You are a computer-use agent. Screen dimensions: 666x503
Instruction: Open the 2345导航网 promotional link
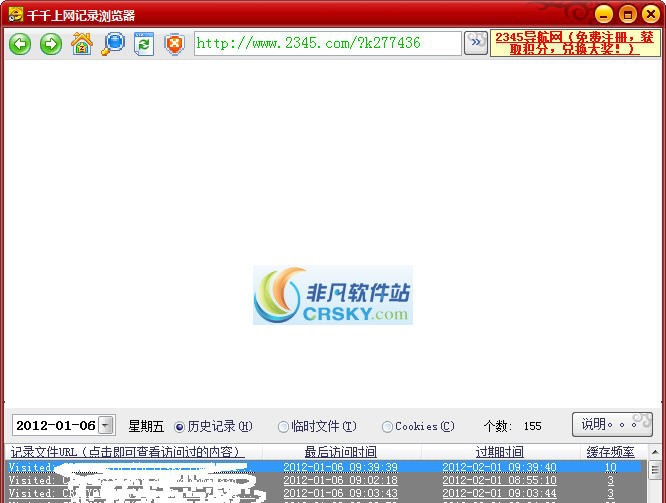click(x=575, y=43)
